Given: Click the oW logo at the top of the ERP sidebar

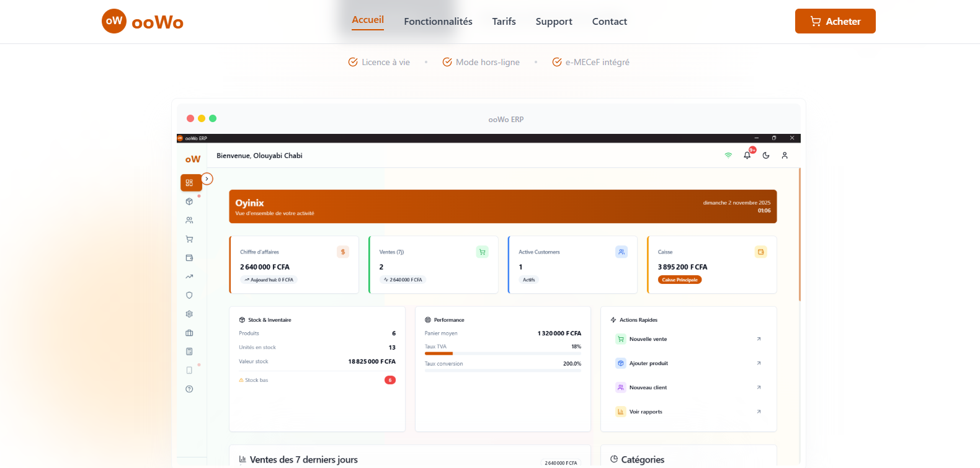Looking at the screenshot, I should pos(193,159).
